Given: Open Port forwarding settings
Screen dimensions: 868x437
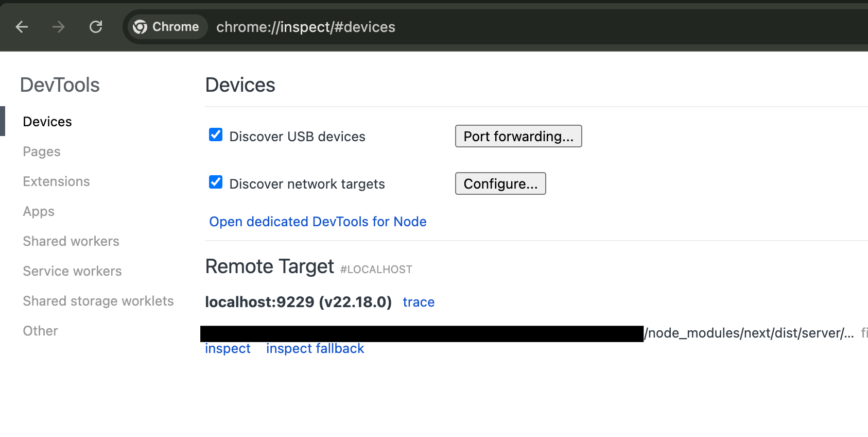Looking at the screenshot, I should tap(518, 136).
